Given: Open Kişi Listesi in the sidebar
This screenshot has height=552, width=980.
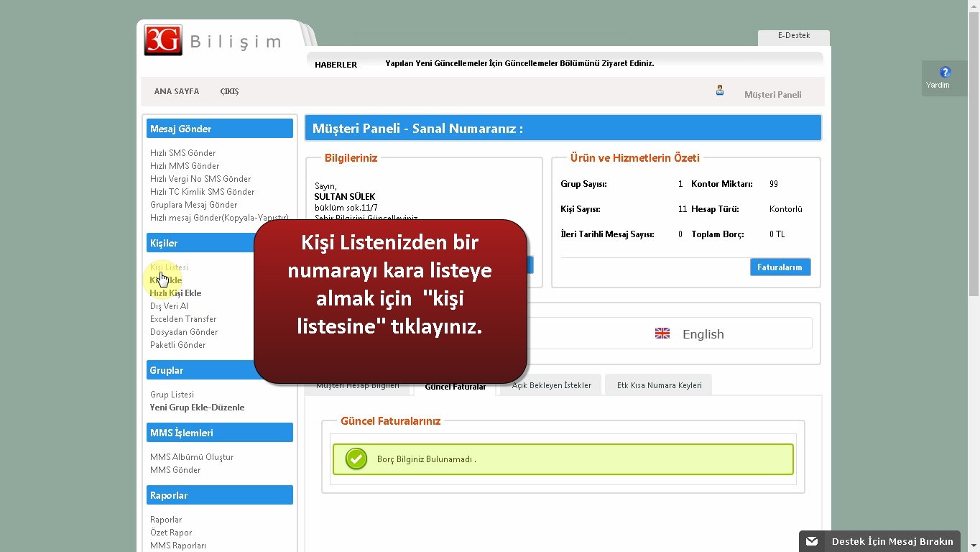Looking at the screenshot, I should 169,267.
